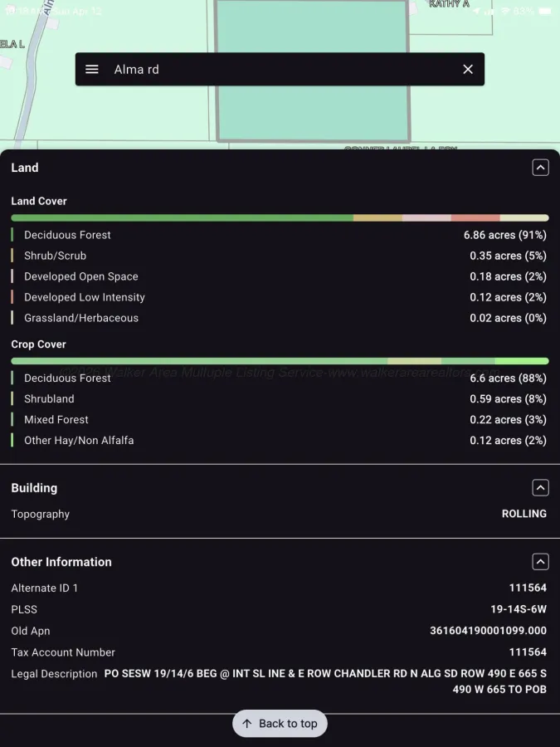560x747 pixels.
Task: Click the Crop Cover distribution bar
Action: 280,361
